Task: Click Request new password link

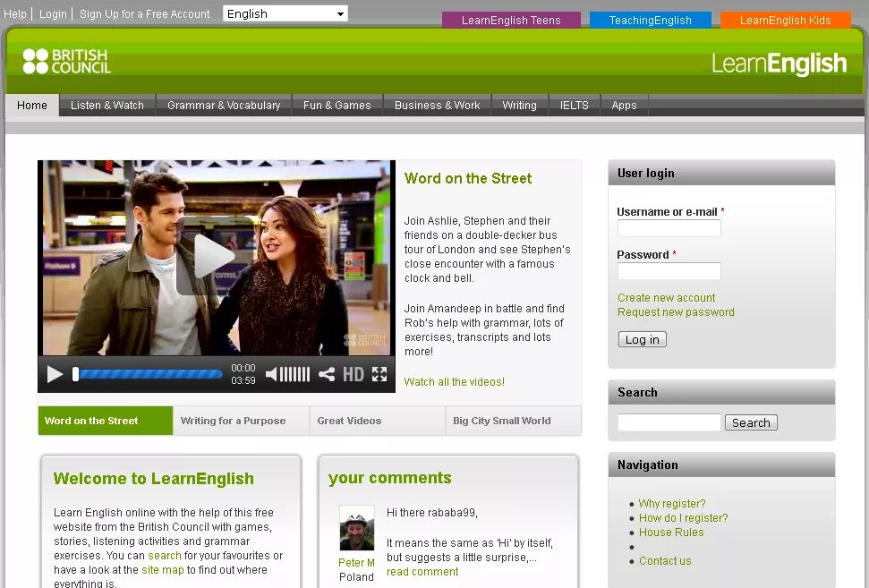Action: click(x=676, y=312)
